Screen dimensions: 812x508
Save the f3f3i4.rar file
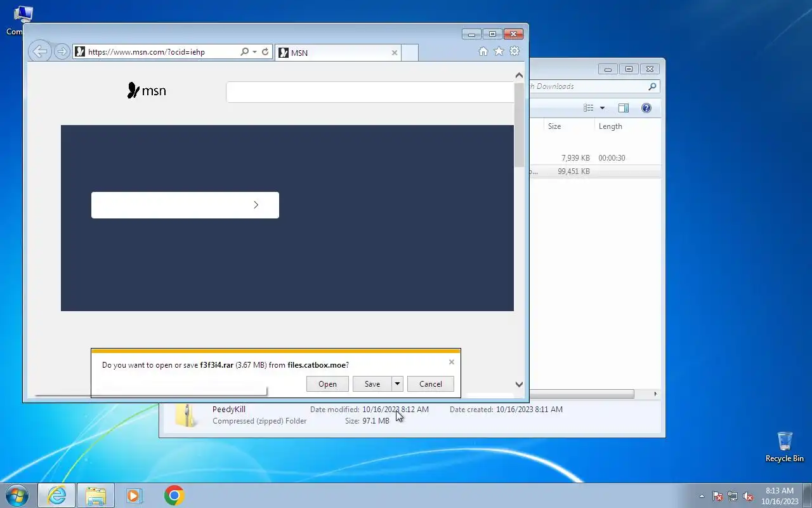tap(372, 384)
